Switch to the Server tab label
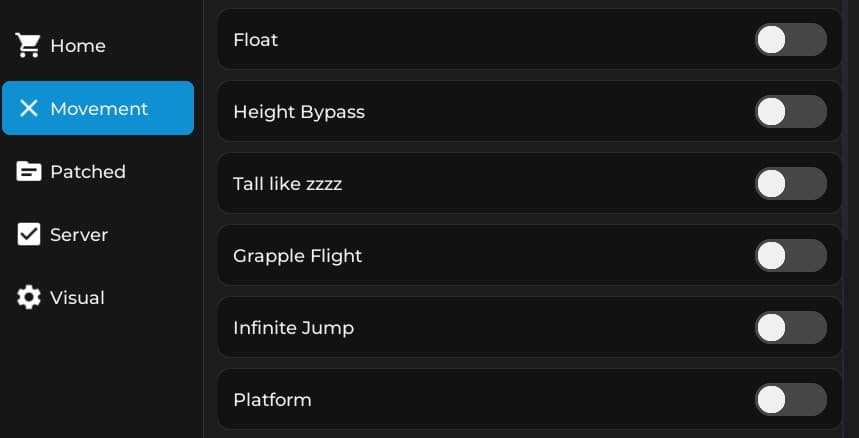The height and width of the screenshot is (438, 859). [79, 235]
